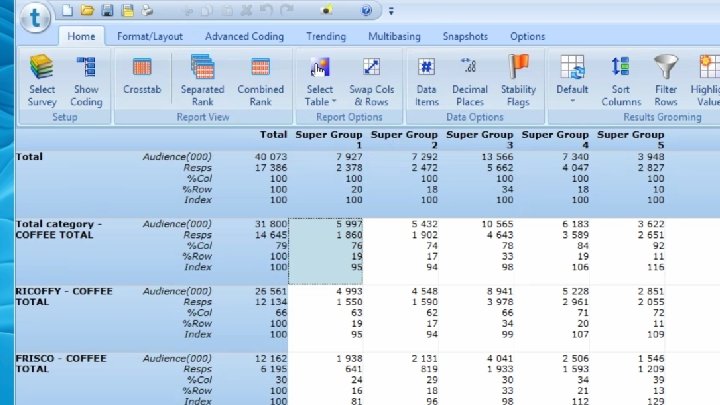This screenshot has height=405, width=720.
Task: Switch to the Home tab
Action: 81,36
